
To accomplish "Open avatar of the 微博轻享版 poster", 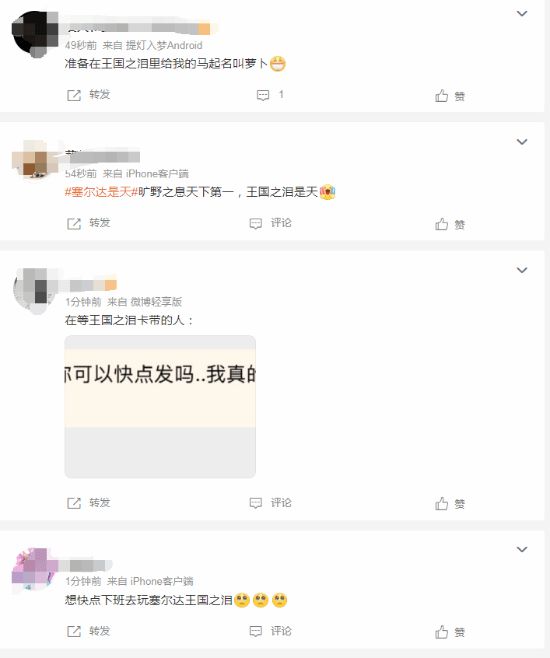I will click(x=36, y=290).
